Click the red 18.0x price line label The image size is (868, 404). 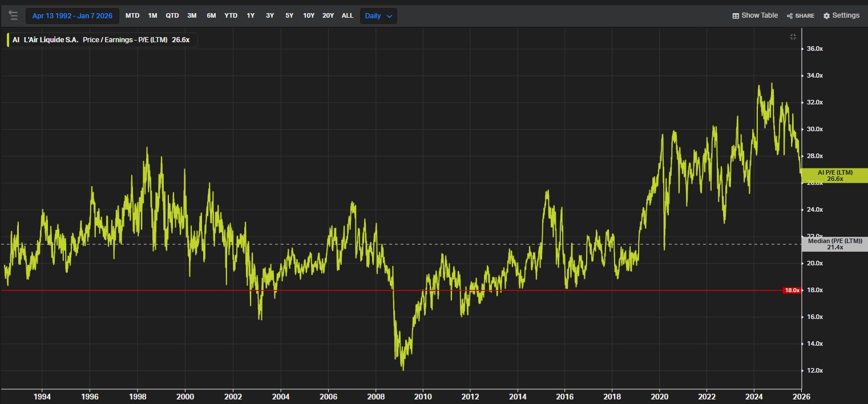[x=792, y=290]
